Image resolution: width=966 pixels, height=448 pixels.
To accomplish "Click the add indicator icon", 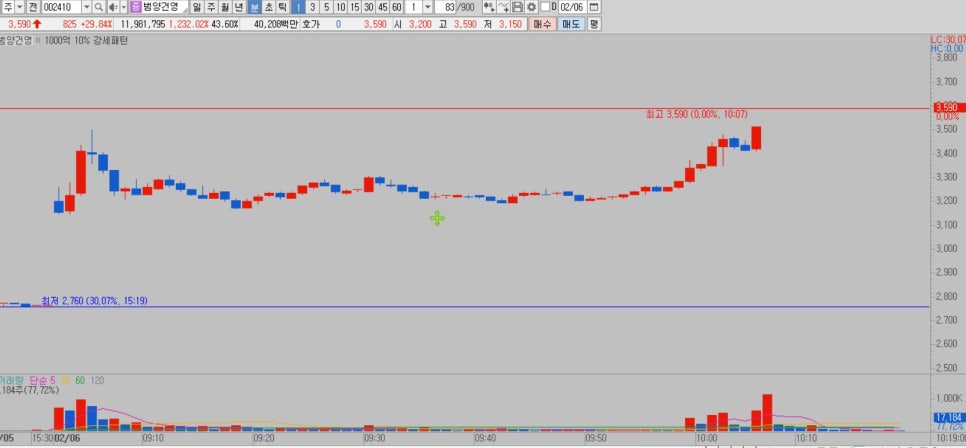I will 488,7.
